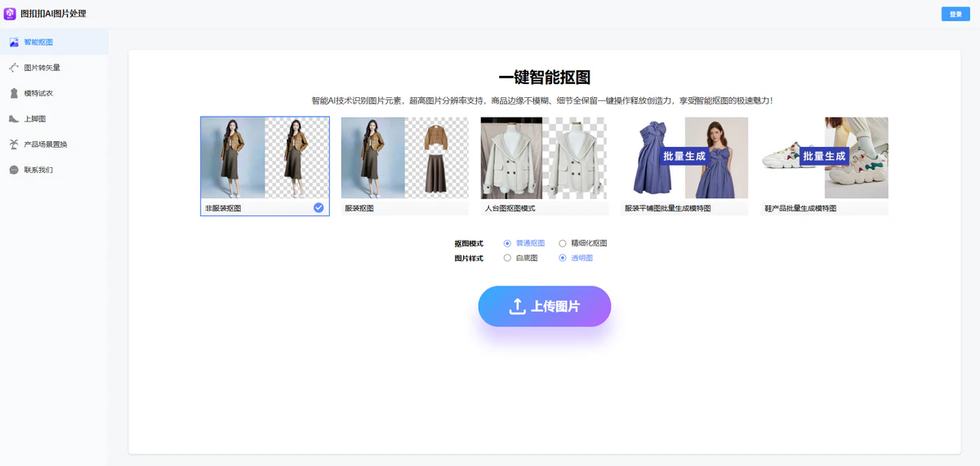The height and width of the screenshot is (466, 980).
Task: Go to the 产品场景置换 menu item
Action: pyautogui.click(x=46, y=144)
